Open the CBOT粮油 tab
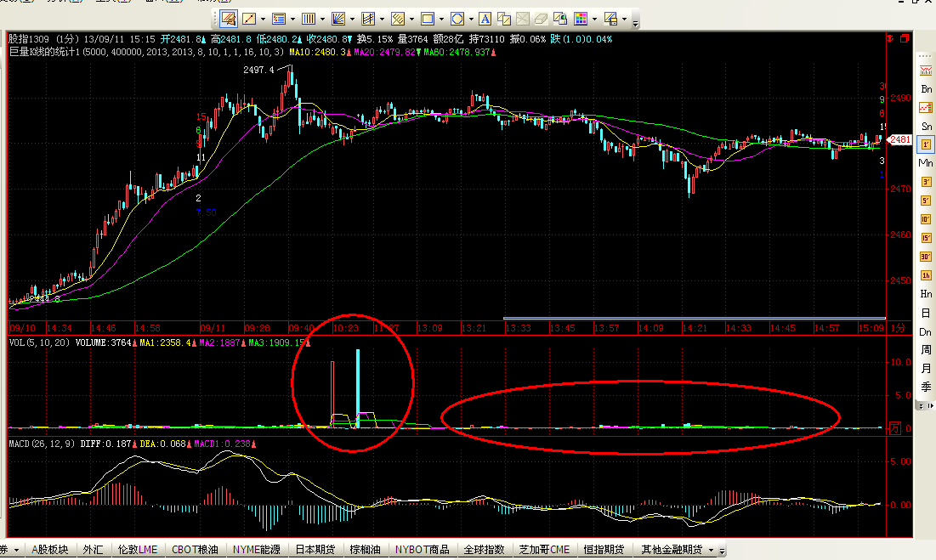The image size is (936, 560). tap(196, 549)
